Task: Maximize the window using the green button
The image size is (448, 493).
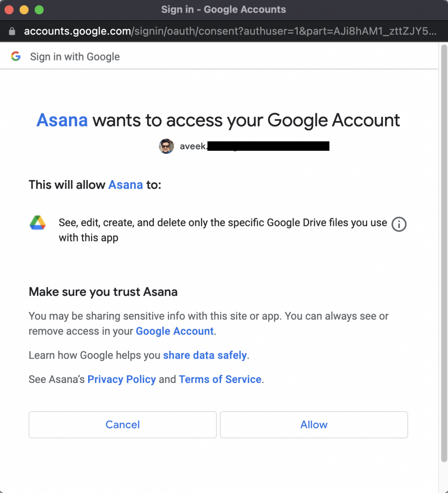Action: [39, 10]
